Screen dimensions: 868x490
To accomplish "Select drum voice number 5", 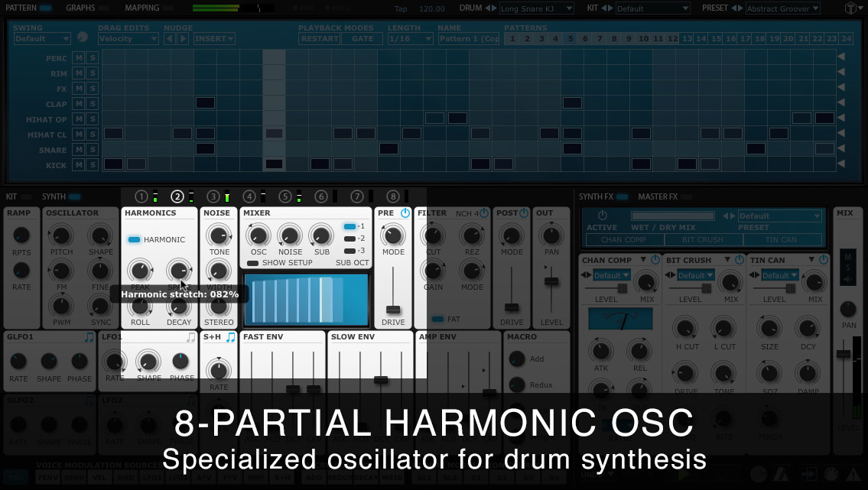I will (x=285, y=196).
